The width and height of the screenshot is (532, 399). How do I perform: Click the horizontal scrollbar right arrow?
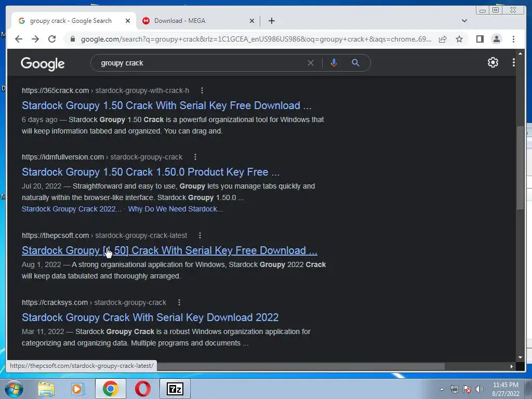511,366
